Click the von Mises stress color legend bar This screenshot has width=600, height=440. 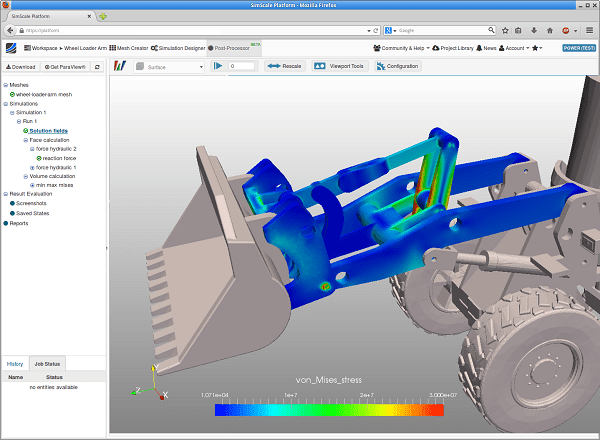pos(329,410)
